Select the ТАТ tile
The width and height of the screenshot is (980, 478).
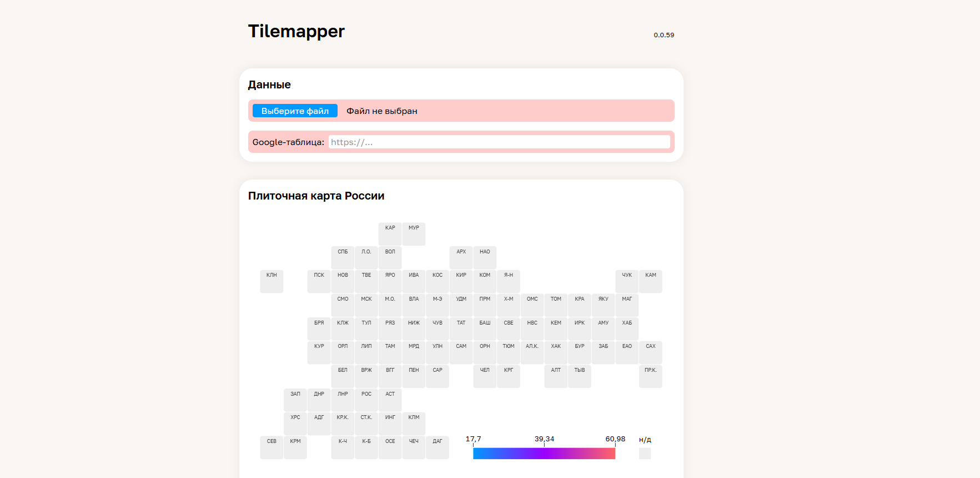[461, 329]
